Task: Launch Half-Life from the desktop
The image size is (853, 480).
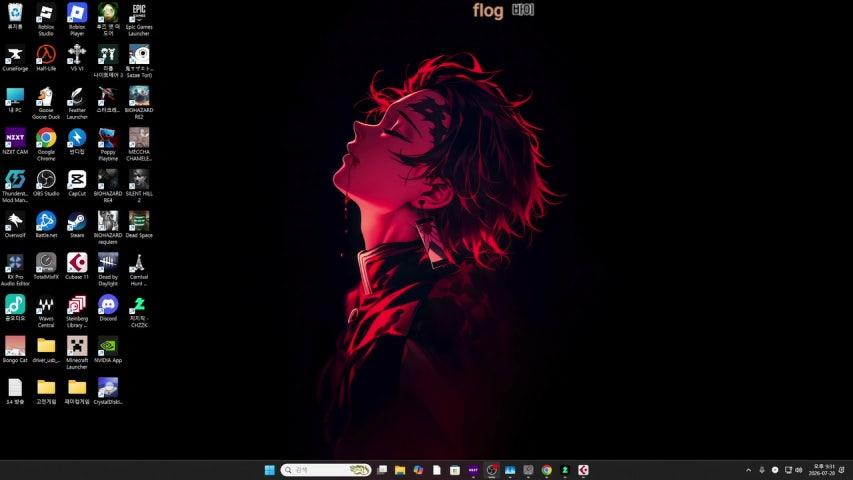Action: pos(46,59)
